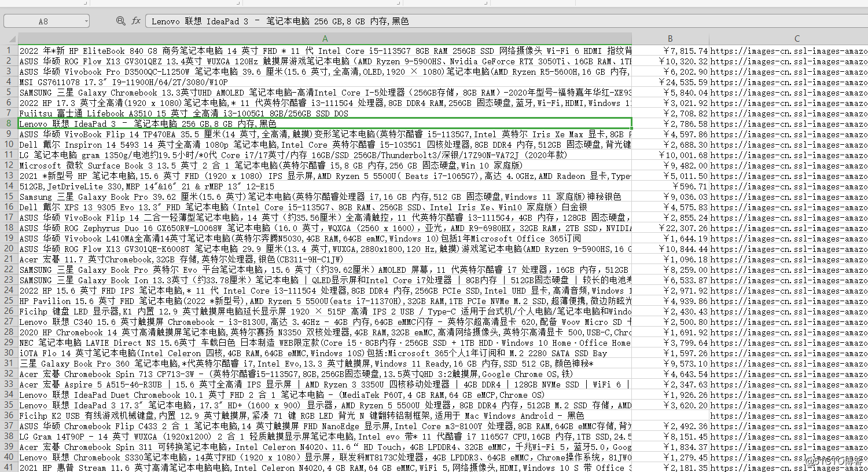Select row 8 header

9,123
